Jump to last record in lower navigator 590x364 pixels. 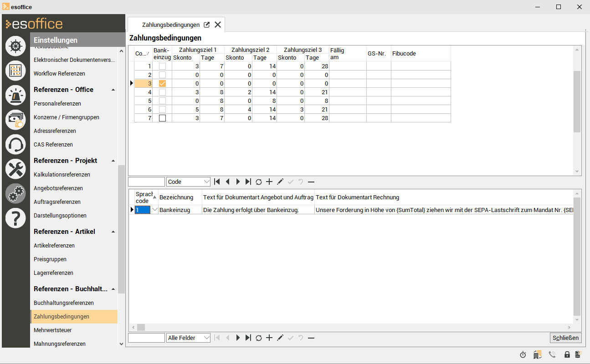pos(248,338)
